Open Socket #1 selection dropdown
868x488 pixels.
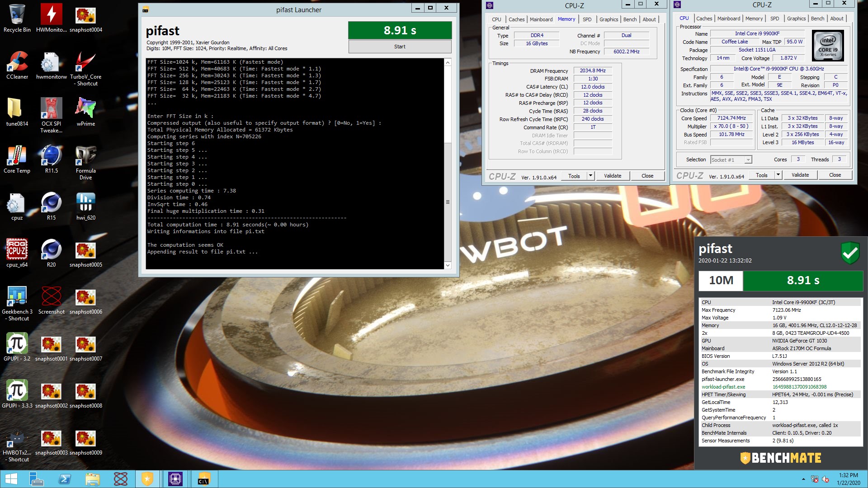[x=731, y=160]
